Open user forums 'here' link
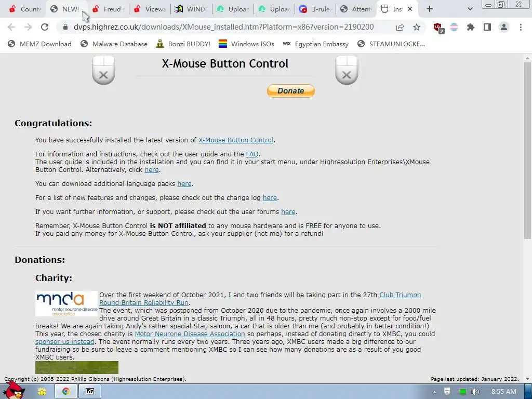Image resolution: width=532 pixels, height=399 pixels. (288, 212)
